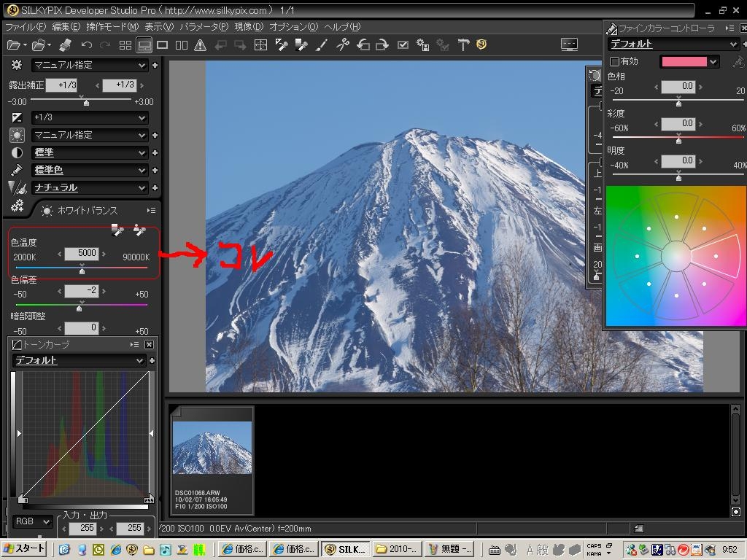Expand the RGB channel dropdown in tone curve
Image resolution: width=747 pixels, height=560 pixels.
click(33, 521)
